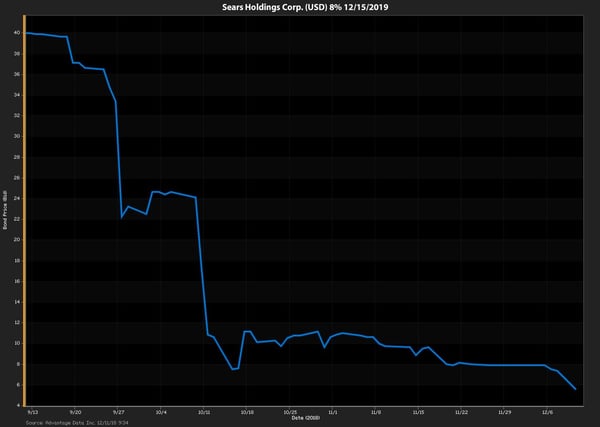Click the 9/27 date tick label

(119, 412)
